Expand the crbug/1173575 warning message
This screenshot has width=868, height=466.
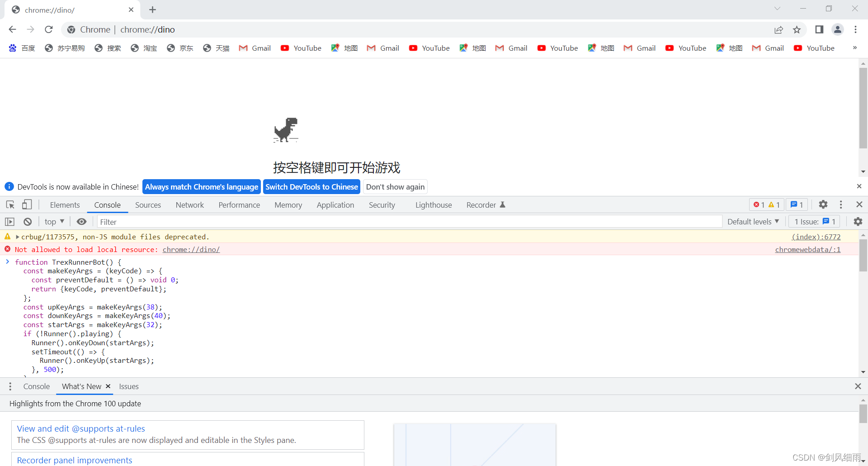point(18,237)
